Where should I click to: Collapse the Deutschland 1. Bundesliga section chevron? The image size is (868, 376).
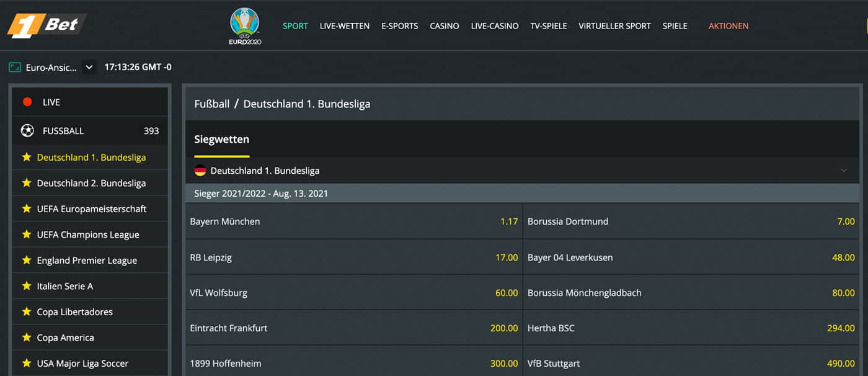(844, 171)
